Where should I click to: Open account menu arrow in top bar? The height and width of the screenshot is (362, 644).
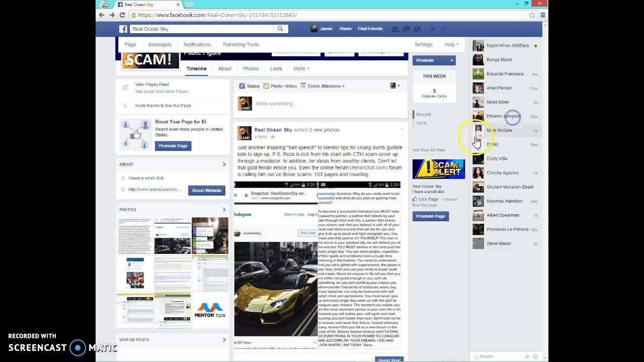[443, 29]
